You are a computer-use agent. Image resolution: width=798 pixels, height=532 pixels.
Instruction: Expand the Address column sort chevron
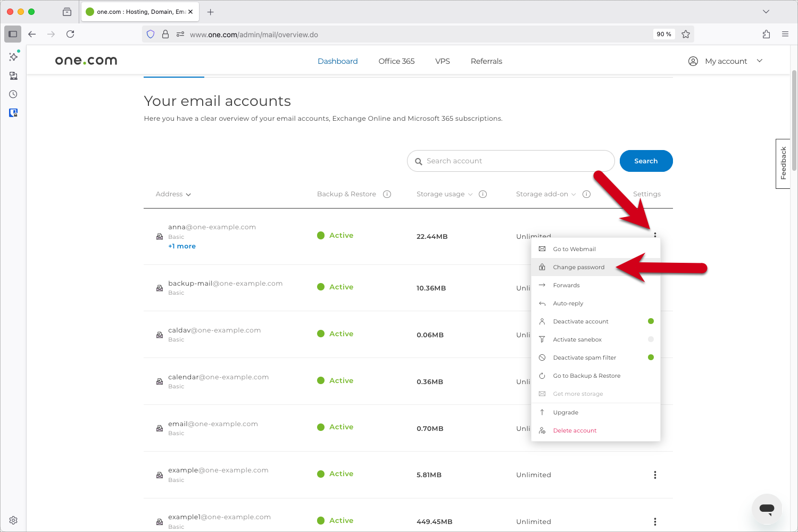[x=189, y=194]
